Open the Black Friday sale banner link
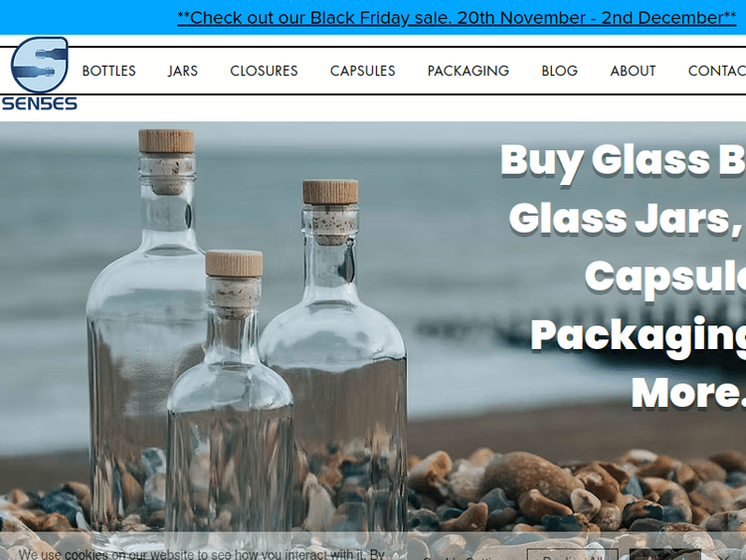The height and width of the screenshot is (560, 746). click(x=457, y=18)
